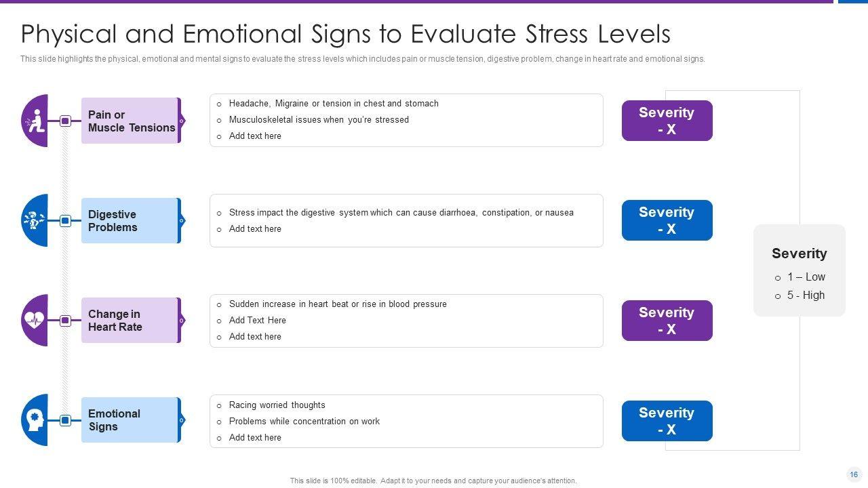Viewport: 868px width, 488px height.
Task: Click square timeline marker beside Pain or Muscle Tensions
Action: coord(66,121)
